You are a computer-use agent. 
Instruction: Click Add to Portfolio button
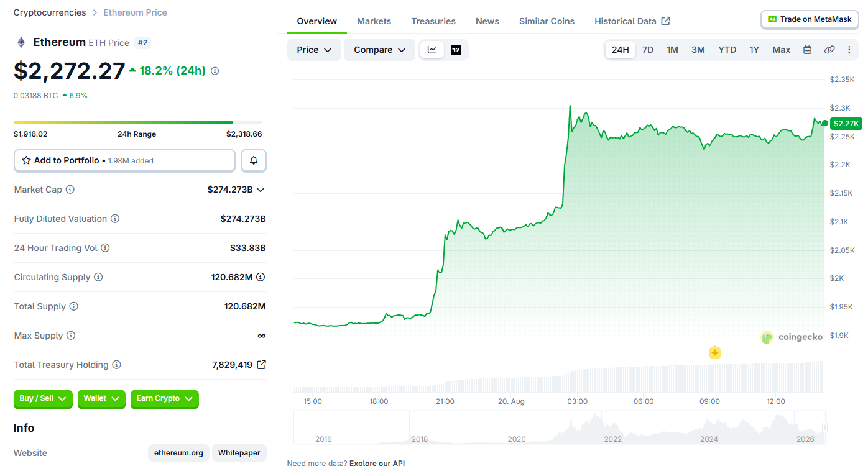coord(124,160)
